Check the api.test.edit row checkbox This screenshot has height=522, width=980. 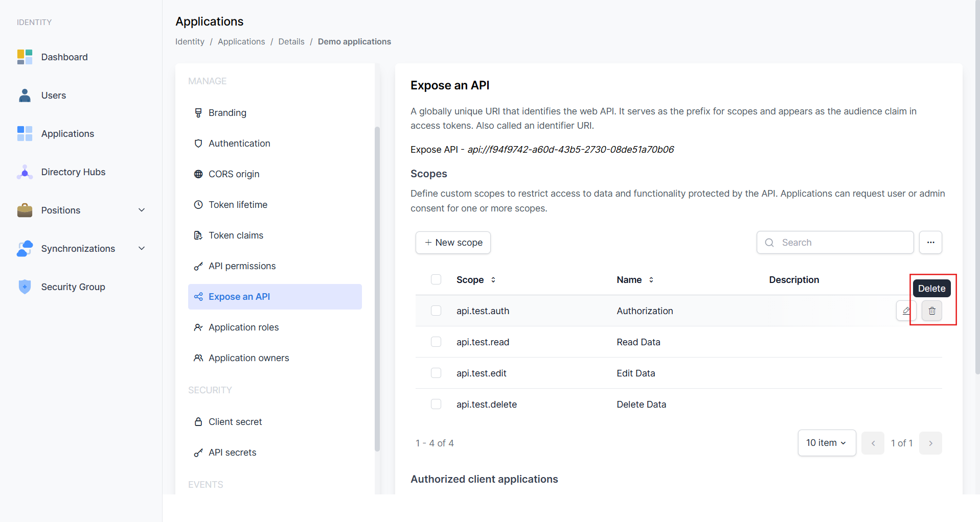436,373
